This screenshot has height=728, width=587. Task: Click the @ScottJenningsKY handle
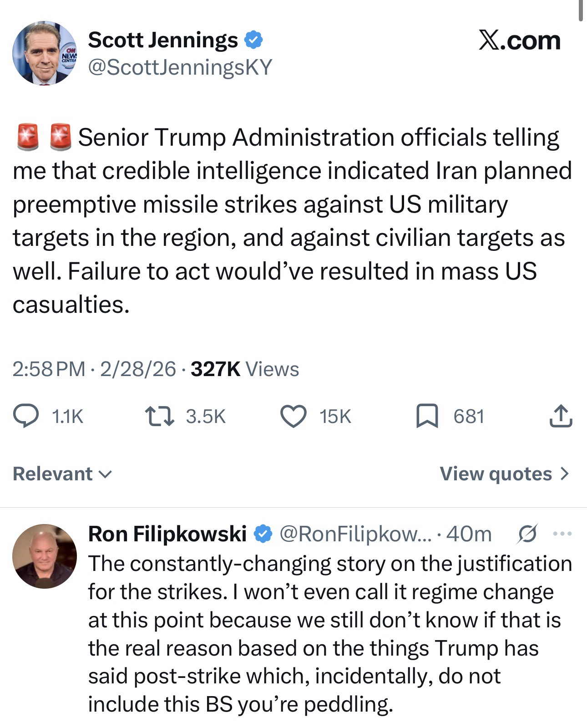pyautogui.click(x=180, y=67)
